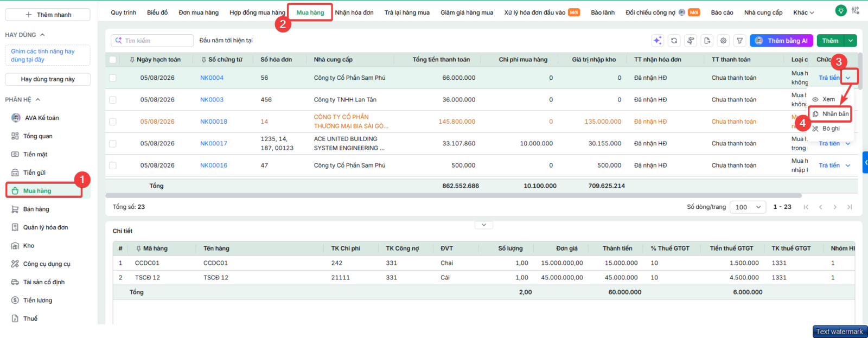
Task: Click the green lightbulb tips icon
Action: coord(841,10)
